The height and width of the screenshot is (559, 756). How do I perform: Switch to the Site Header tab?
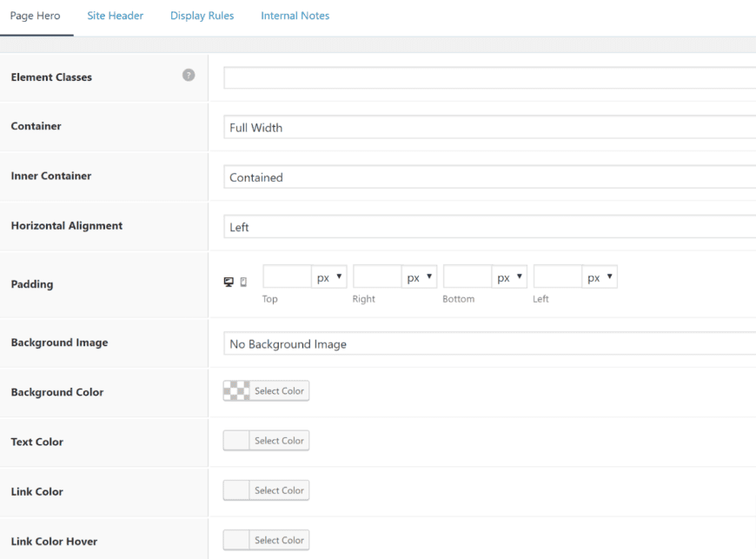pos(116,16)
